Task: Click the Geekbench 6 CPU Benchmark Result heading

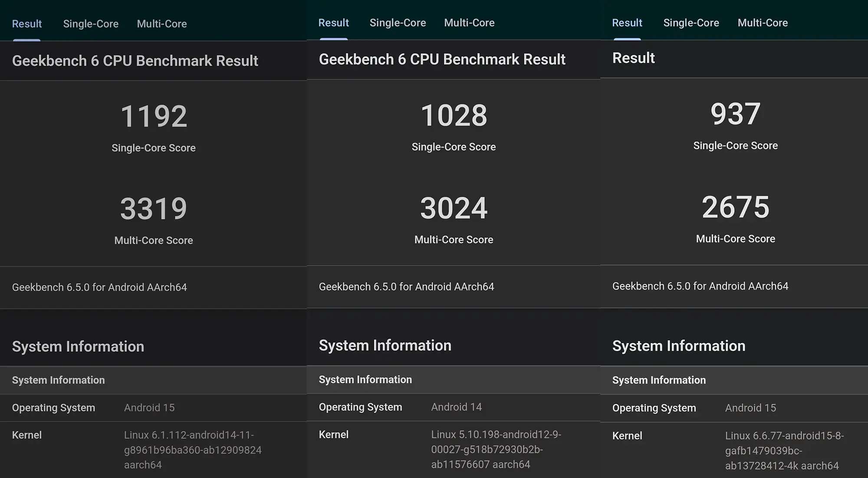Action: [x=135, y=61]
